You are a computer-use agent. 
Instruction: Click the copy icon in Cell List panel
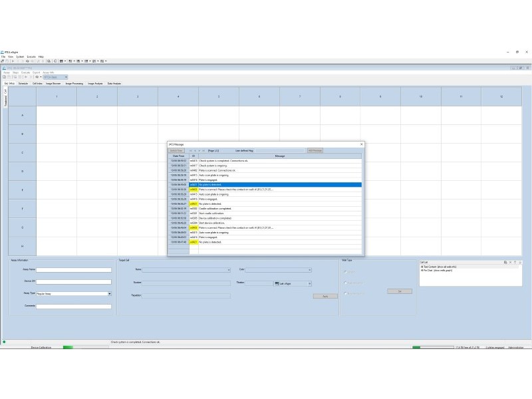click(x=505, y=262)
